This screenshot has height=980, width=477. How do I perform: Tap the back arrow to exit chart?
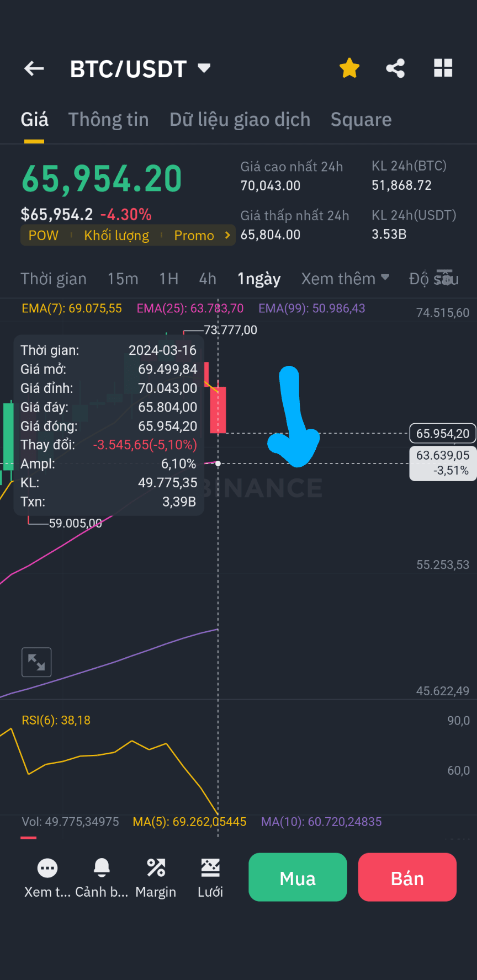point(34,68)
